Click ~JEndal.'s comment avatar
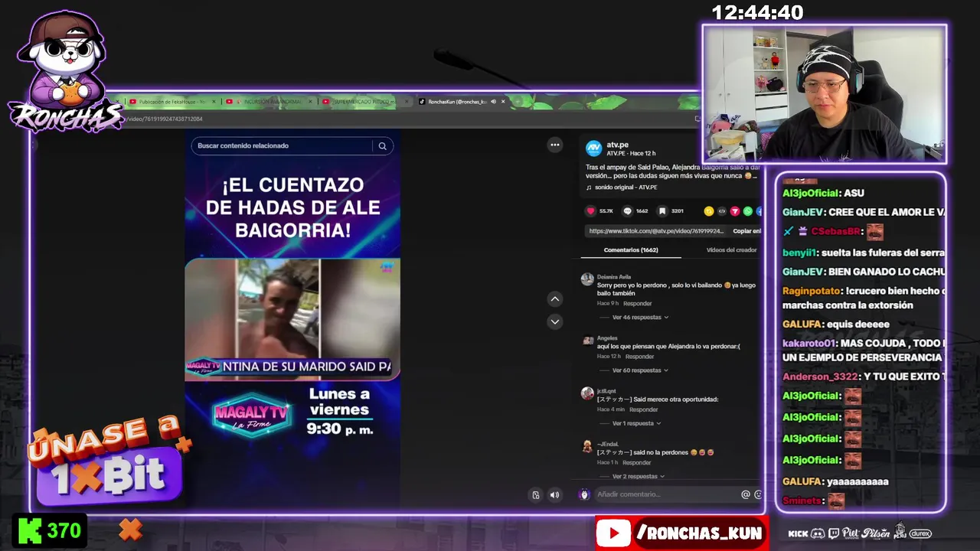This screenshot has height=551, width=980. tap(587, 447)
